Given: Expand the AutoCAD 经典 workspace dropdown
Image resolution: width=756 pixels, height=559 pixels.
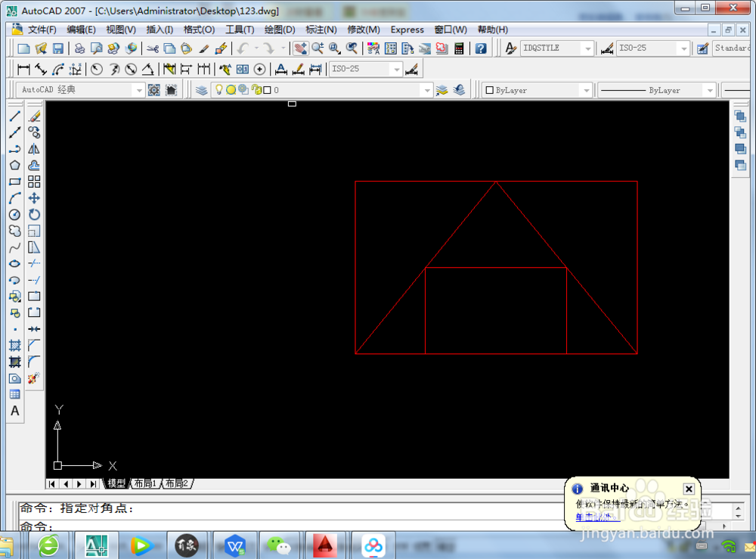Looking at the screenshot, I should 139,90.
